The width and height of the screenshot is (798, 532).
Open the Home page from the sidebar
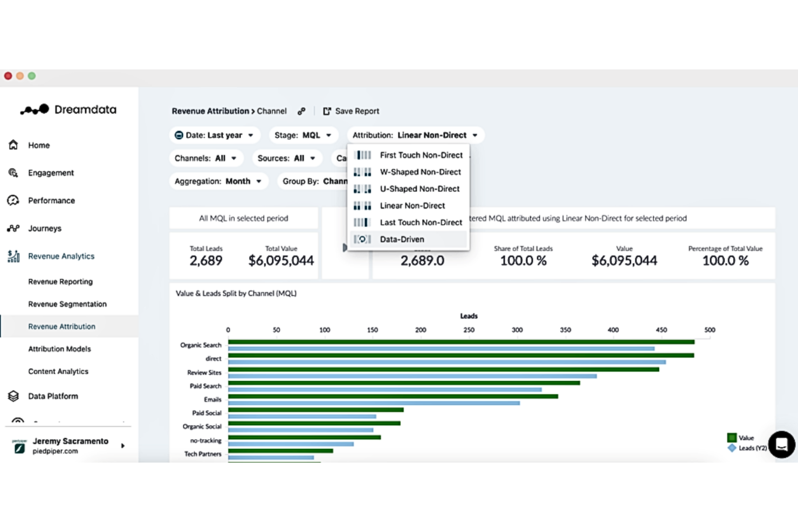point(38,145)
